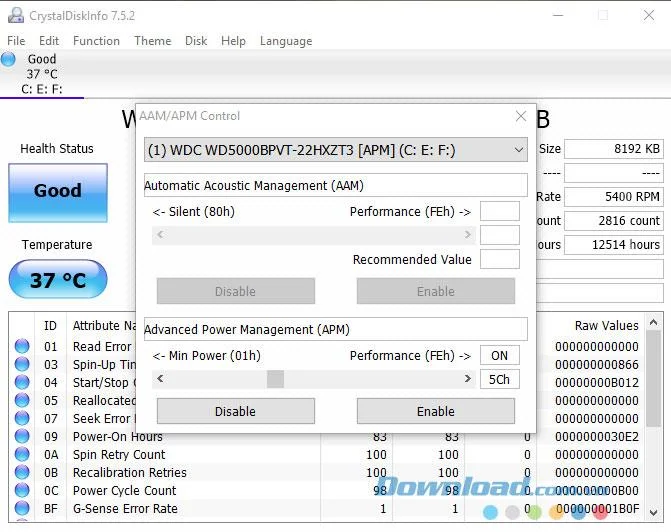Open the Help menu
Image resolution: width=671 pixels, height=532 pixels.
(x=233, y=41)
